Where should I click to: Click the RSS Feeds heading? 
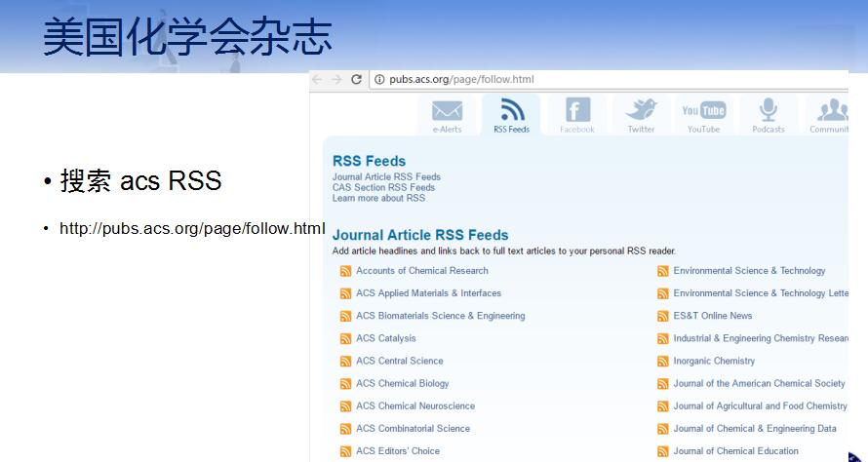pos(369,161)
